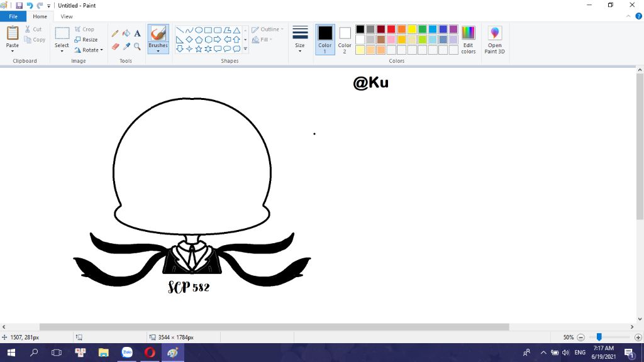
Task: Click the Save icon in title bar
Action: (x=19, y=5)
